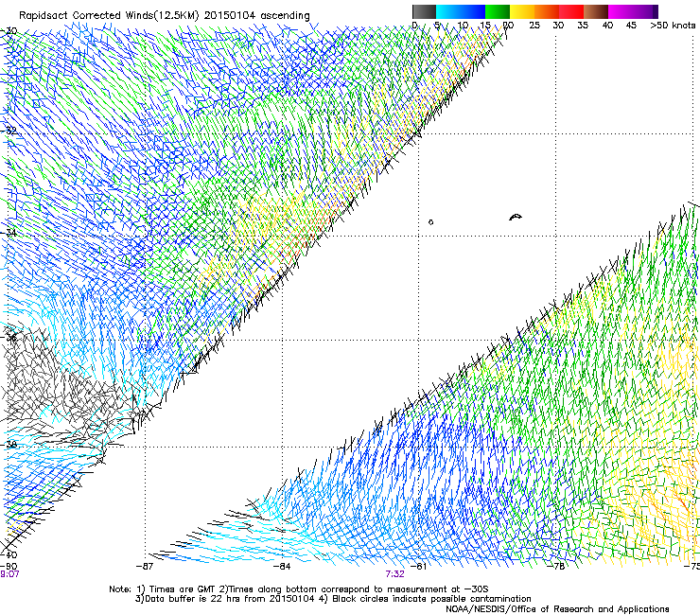Screen dimensions: 700x615
Task: Click the '>50 knots' legend label
Action: coord(673,26)
